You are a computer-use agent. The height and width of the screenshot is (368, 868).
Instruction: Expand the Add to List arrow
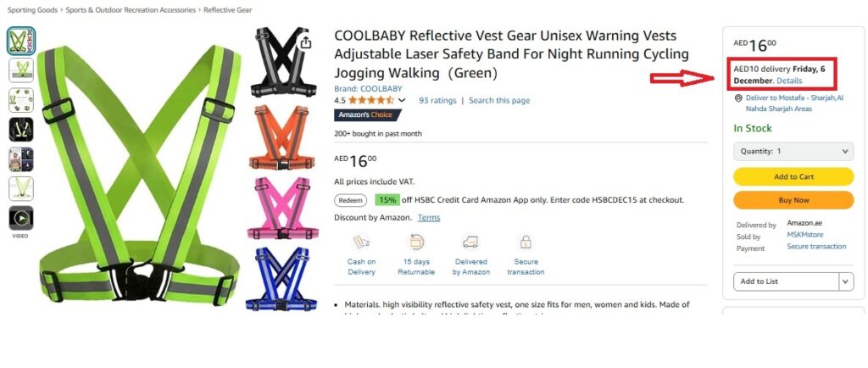coord(845,282)
